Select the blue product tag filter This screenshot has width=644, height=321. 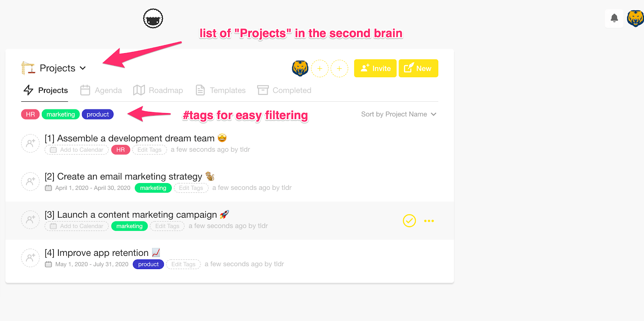(98, 114)
